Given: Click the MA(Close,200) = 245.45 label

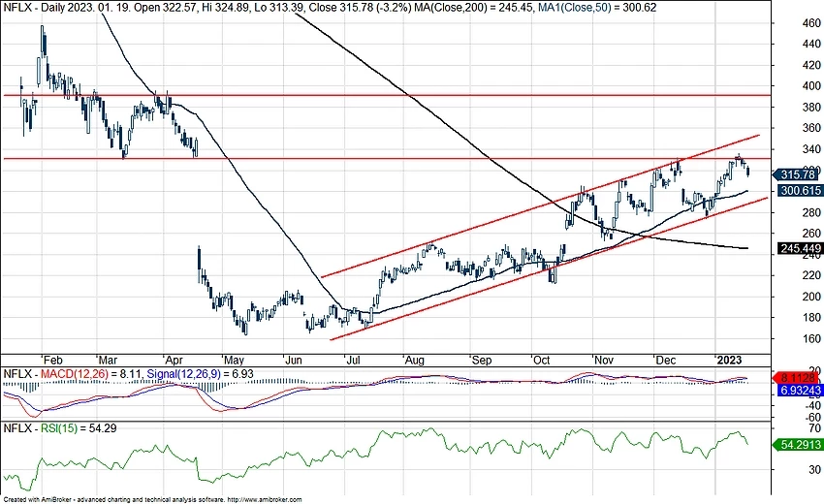Looking at the screenshot, I should pos(474,8).
